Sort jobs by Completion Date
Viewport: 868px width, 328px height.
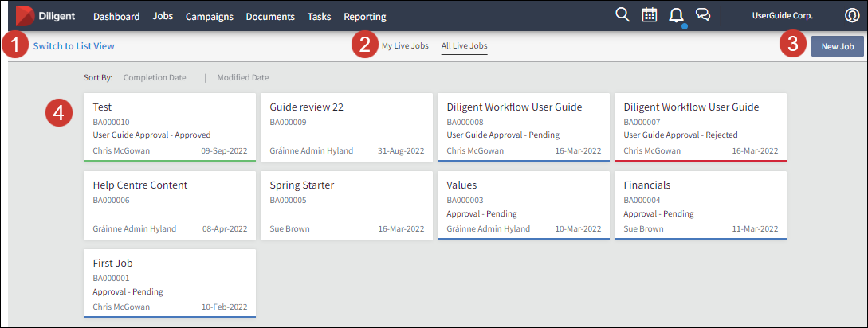coord(155,78)
